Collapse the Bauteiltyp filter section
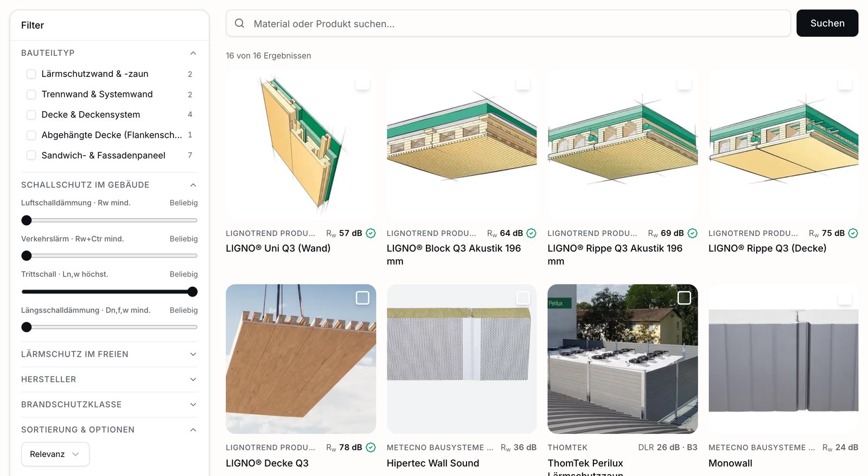 (193, 53)
